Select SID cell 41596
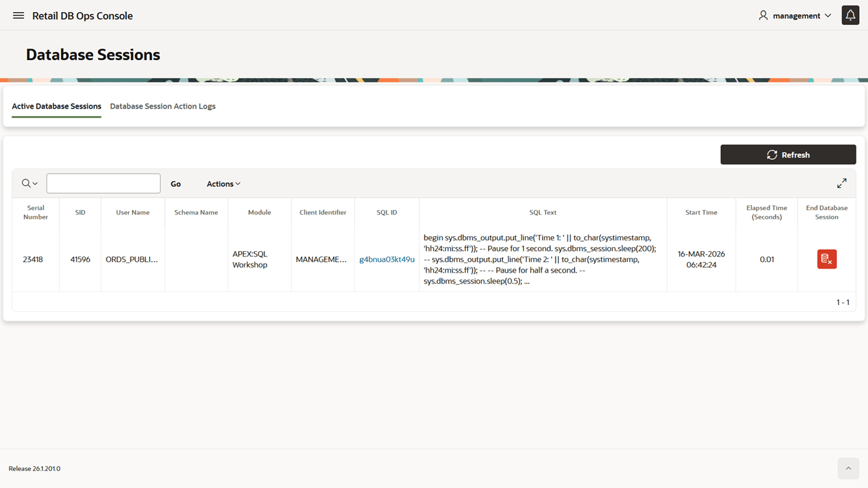868x488 pixels. (x=80, y=259)
